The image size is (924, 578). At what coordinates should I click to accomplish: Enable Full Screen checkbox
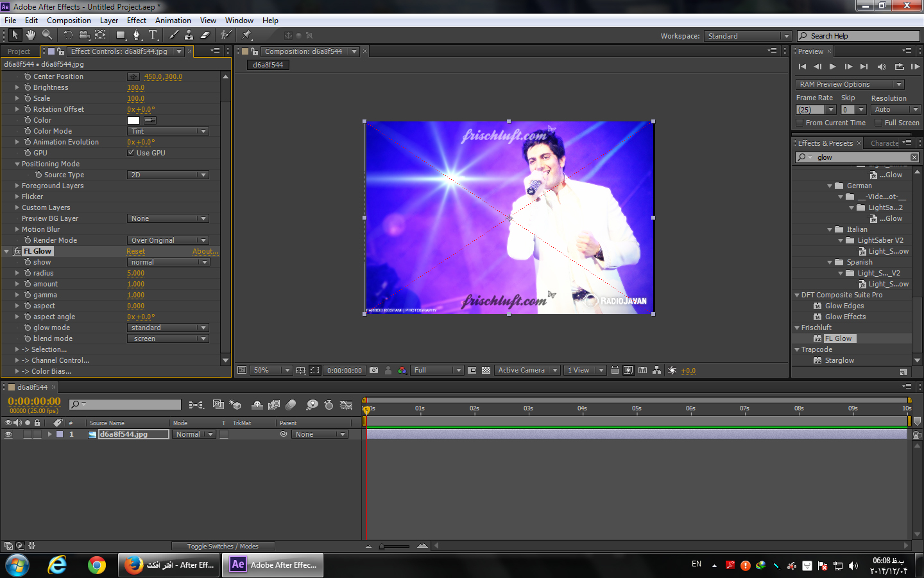pos(878,123)
